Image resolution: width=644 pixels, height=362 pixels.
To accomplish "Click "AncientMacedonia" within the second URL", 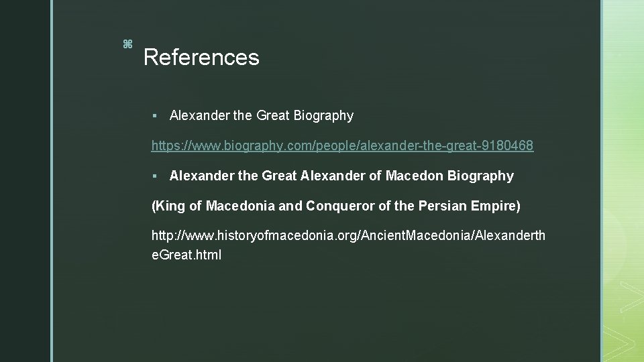I will click(x=416, y=235).
